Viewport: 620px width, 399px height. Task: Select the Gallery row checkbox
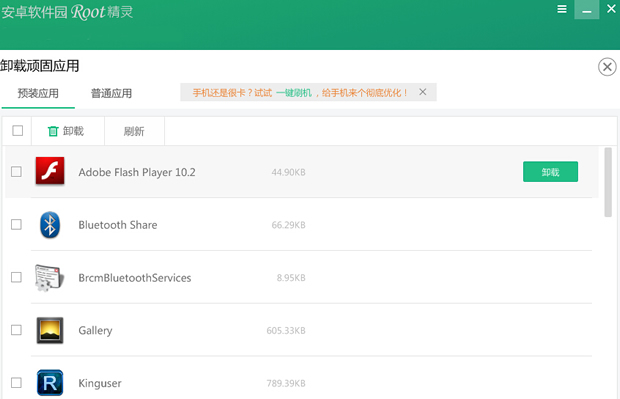pos(16,330)
